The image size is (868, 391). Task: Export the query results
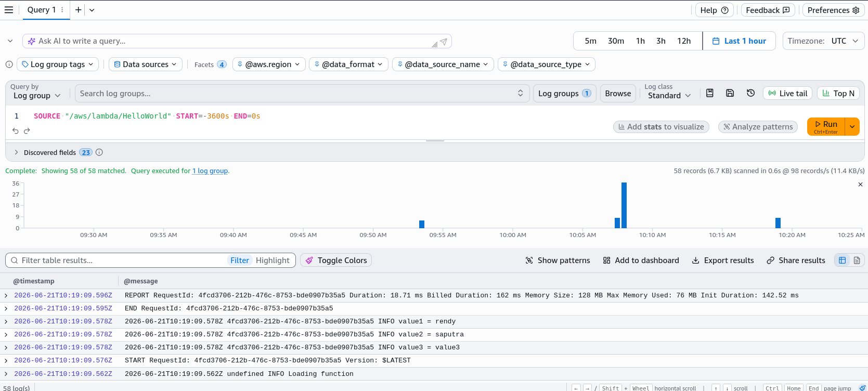tap(722, 260)
